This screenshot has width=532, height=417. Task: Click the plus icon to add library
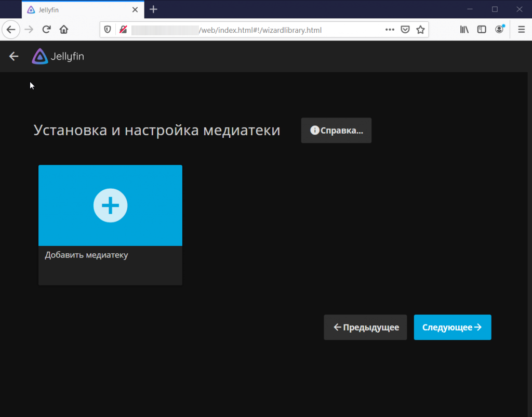tap(110, 206)
